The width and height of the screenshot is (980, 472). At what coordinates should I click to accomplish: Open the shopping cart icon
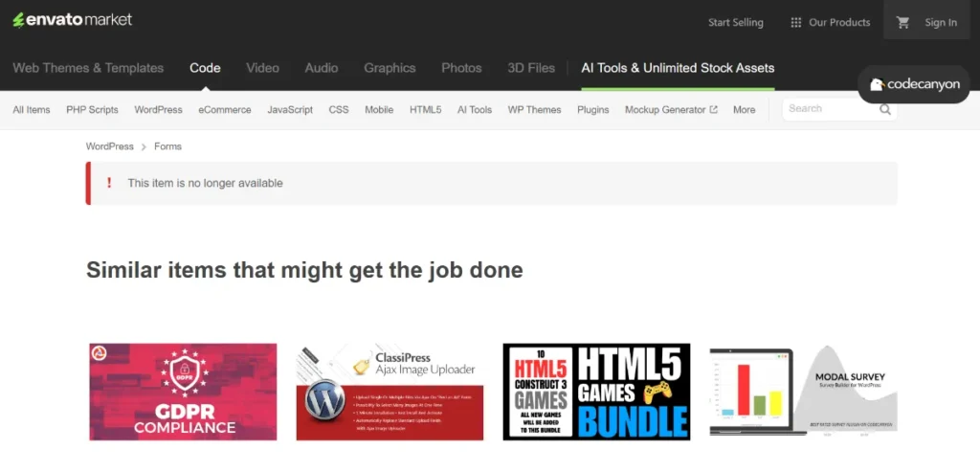pyautogui.click(x=902, y=23)
